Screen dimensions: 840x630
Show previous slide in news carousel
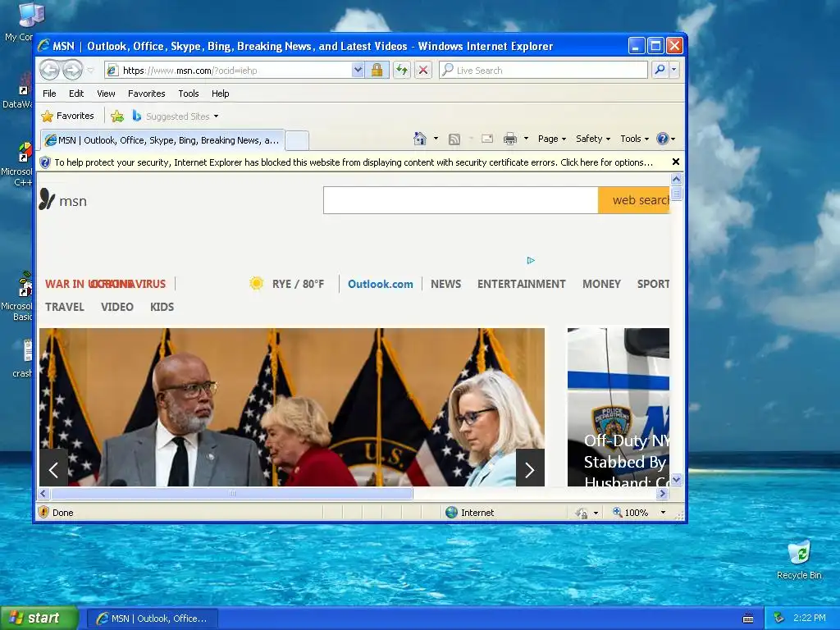(x=53, y=470)
